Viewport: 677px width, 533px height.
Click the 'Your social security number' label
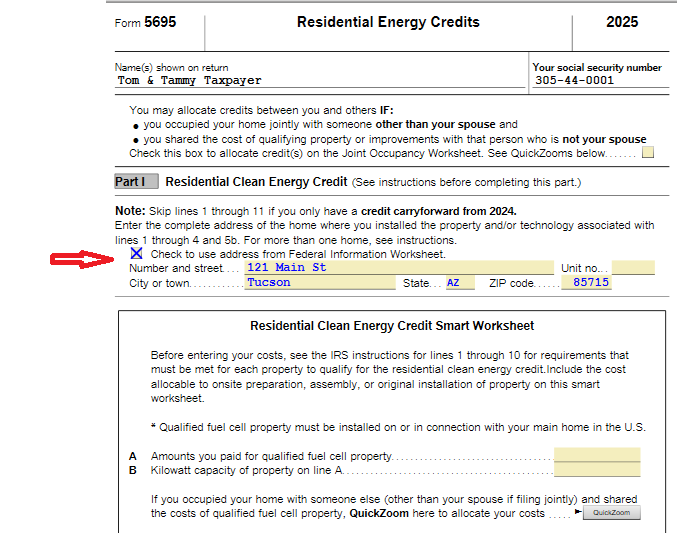[x=597, y=67]
